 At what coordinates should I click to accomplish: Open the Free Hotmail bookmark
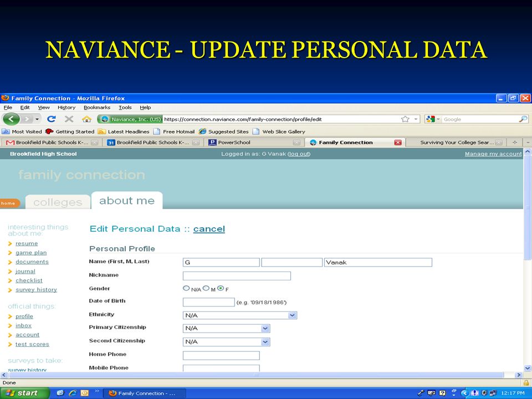pos(174,132)
